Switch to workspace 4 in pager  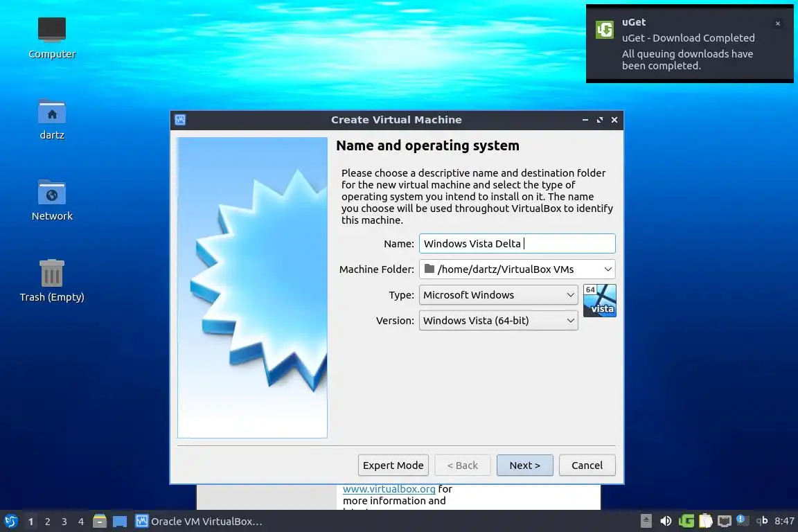click(x=81, y=522)
